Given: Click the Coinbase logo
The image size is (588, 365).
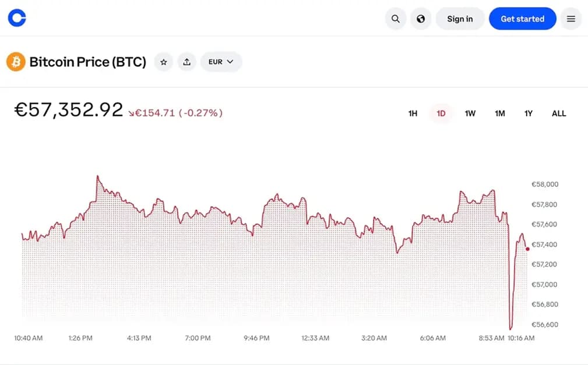Looking at the screenshot, I should (x=16, y=18).
